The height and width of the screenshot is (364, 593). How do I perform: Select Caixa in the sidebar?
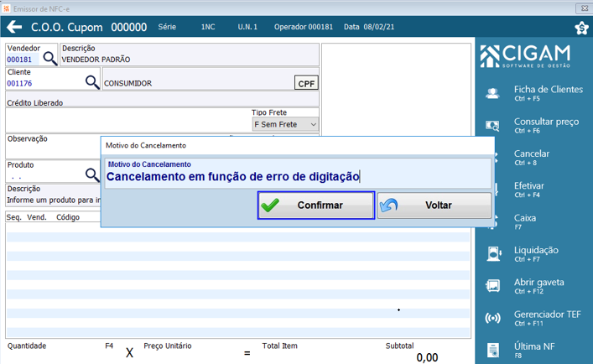click(524, 221)
